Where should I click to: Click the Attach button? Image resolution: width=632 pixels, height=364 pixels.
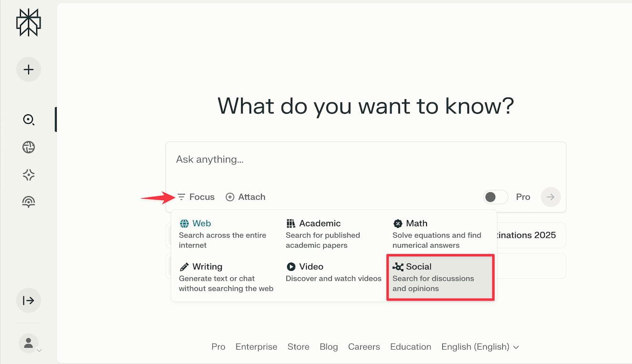click(x=245, y=197)
